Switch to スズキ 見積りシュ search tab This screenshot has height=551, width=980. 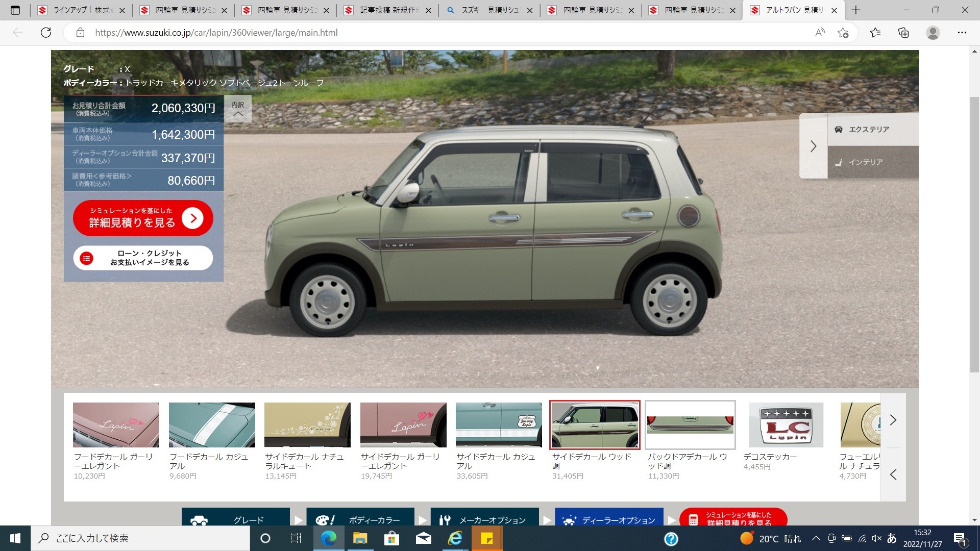point(489,10)
